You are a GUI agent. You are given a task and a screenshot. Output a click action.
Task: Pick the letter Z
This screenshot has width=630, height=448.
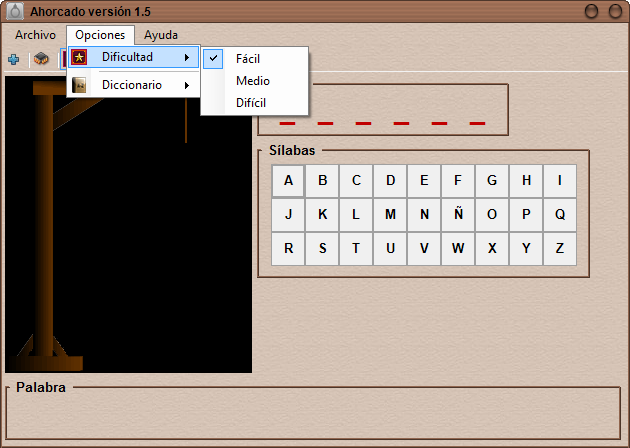(560, 248)
